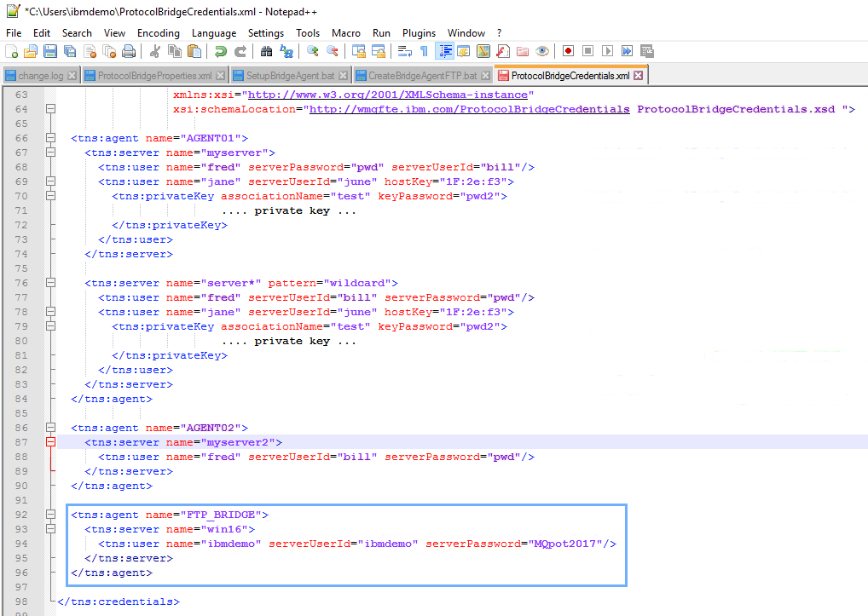The width and height of the screenshot is (868, 616).
Task: Toggle synchronize horizontal scrolling icon
Action: pyautogui.click(x=379, y=51)
